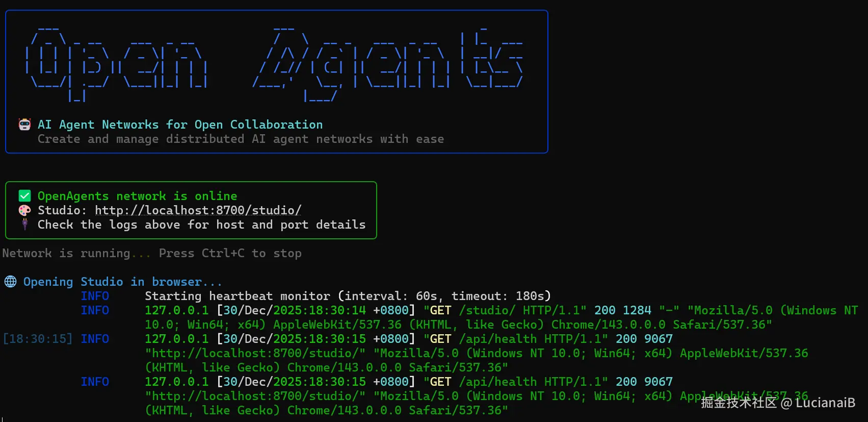Click the LucianaiB watermark in the corner
Screen dimensions: 868x422
(825, 403)
